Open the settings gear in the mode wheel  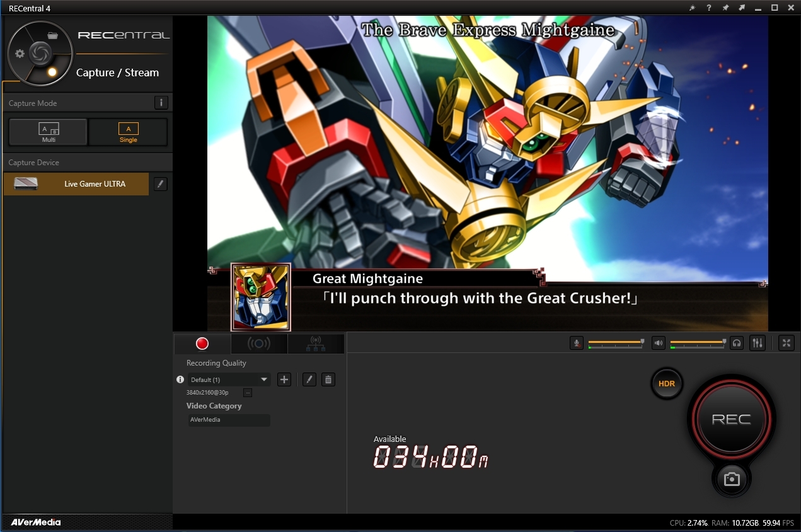pos(20,54)
